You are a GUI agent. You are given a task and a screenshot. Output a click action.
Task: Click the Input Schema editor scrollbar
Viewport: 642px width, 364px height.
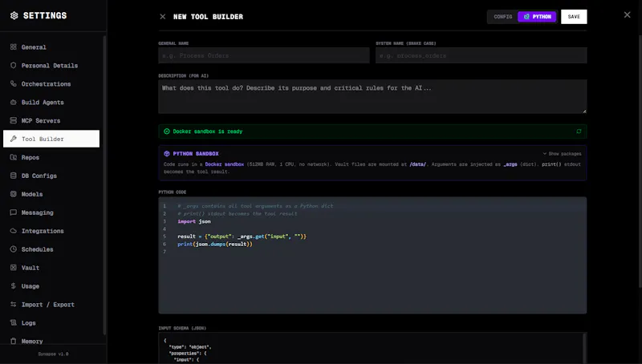click(x=584, y=348)
